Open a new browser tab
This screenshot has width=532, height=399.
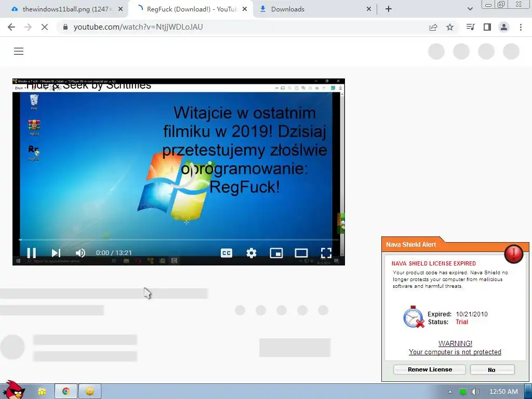[x=389, y=9]
